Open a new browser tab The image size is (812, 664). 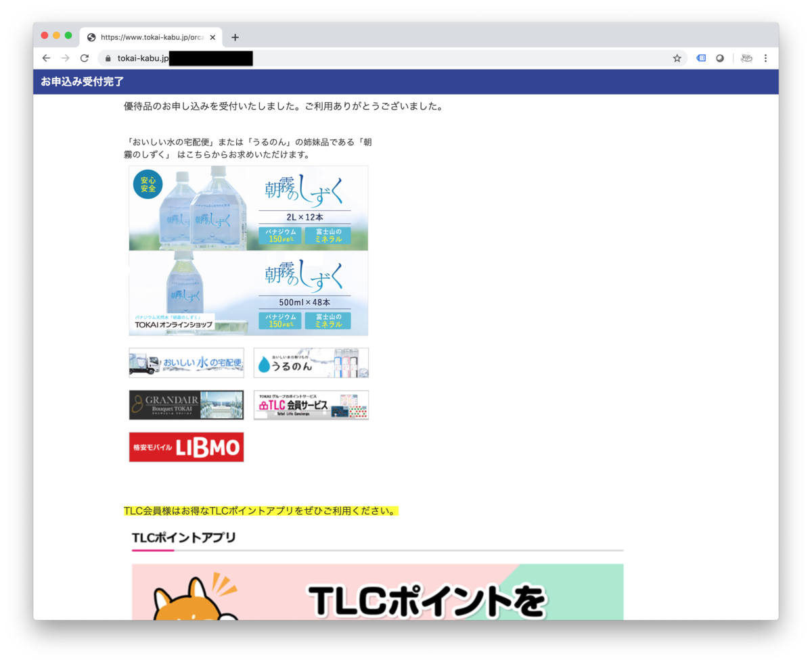pos(235,37)
